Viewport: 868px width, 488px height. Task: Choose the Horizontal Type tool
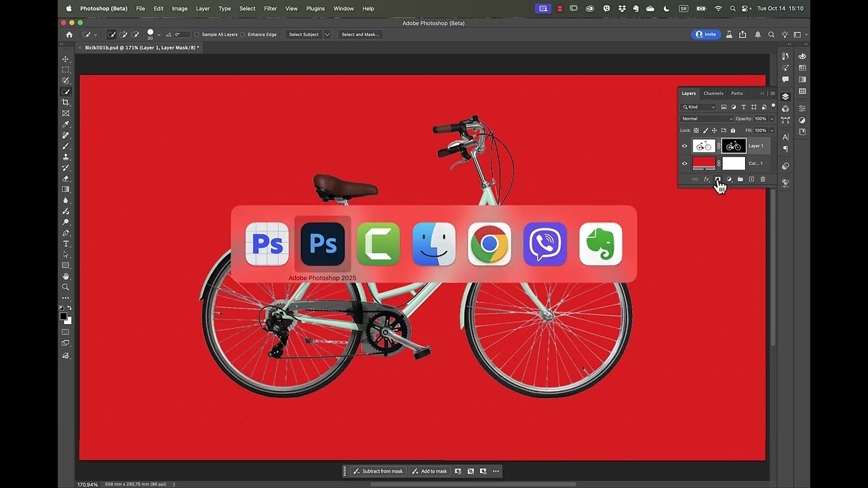click(x=66, y=243)
